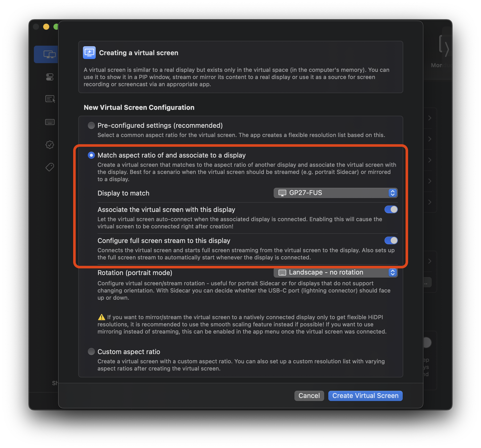
Task: Expand the topmost chevron row behind the dialog
Action: pyautogui.click(x=430, y=118)
